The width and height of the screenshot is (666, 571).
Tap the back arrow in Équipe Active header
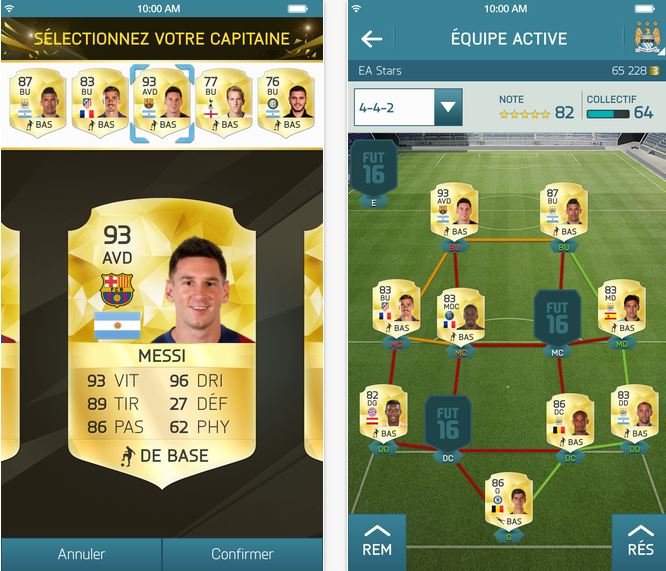coord(372,39)
